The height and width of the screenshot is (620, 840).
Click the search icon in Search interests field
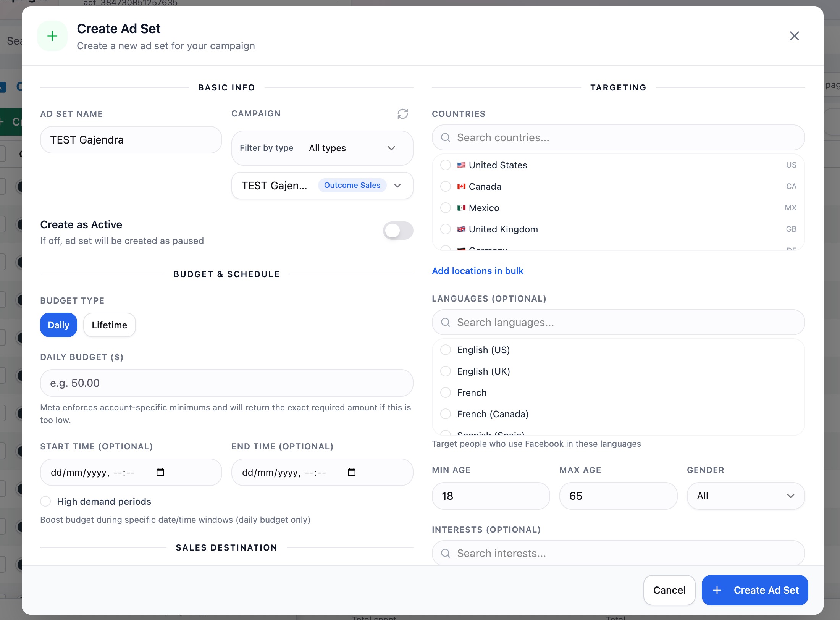point(446,553)
